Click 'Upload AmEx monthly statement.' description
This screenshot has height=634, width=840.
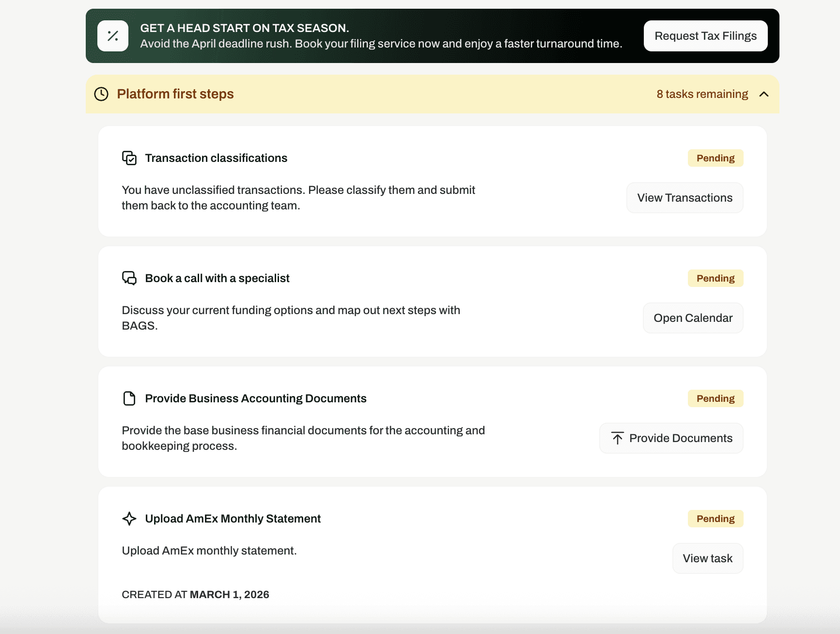209,551
